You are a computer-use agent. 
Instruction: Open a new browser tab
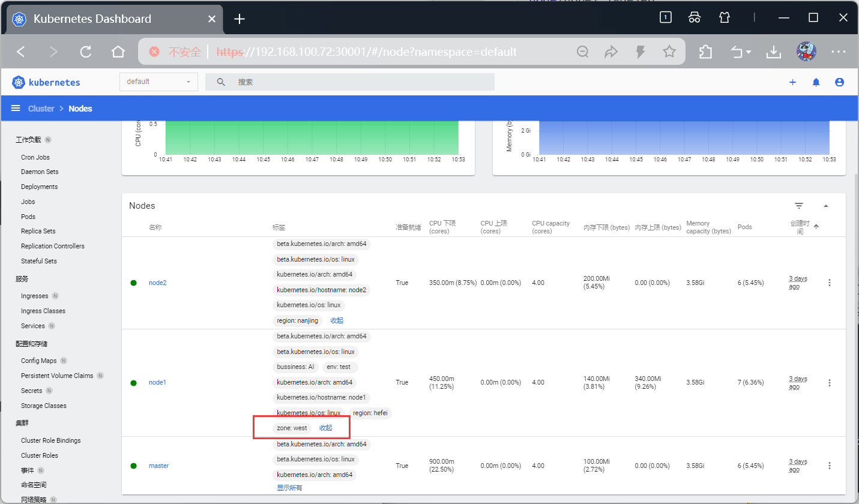pyautogui.click(x=240, y=19)
